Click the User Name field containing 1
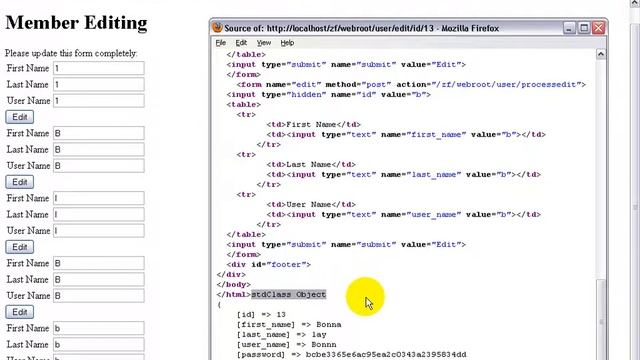 [99, 101]
